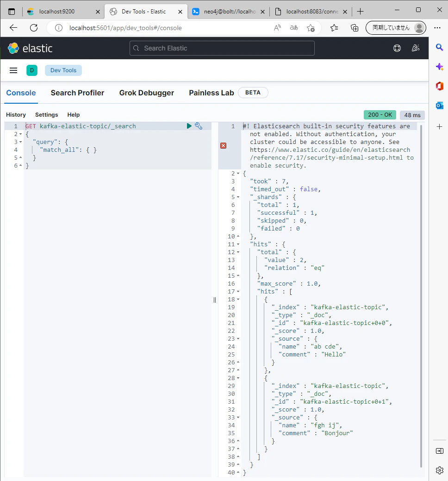
Task: Open the Office sidebar icon
Action: click(x=439, y=86)
